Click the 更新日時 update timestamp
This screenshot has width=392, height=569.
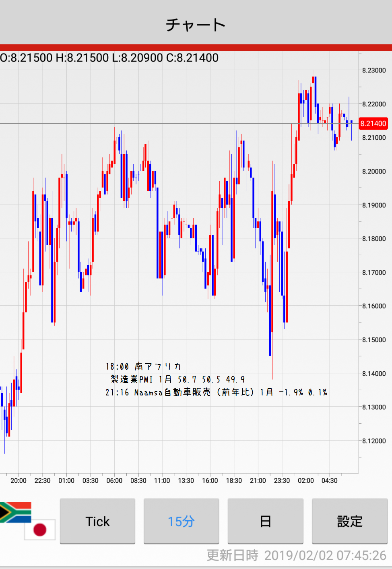pyautogui.click(x=296, y=555)
